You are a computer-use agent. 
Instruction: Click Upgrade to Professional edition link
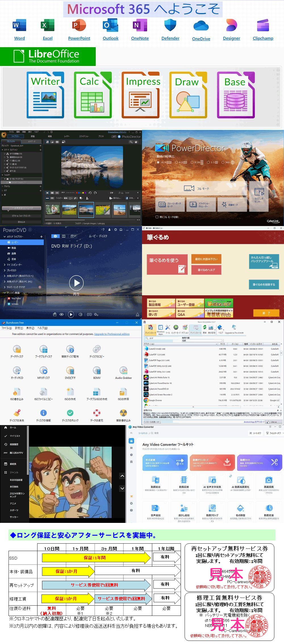click(x=112, y=334)
